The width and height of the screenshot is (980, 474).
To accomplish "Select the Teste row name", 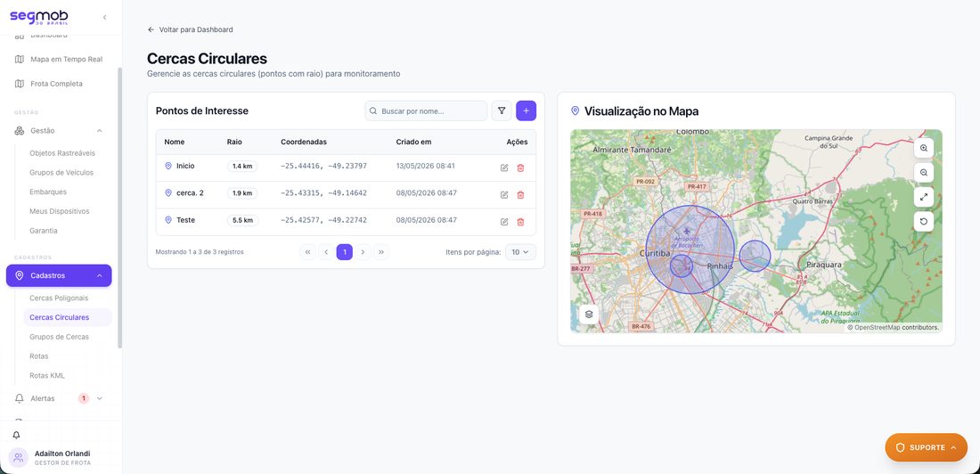I will coord(185,220).
